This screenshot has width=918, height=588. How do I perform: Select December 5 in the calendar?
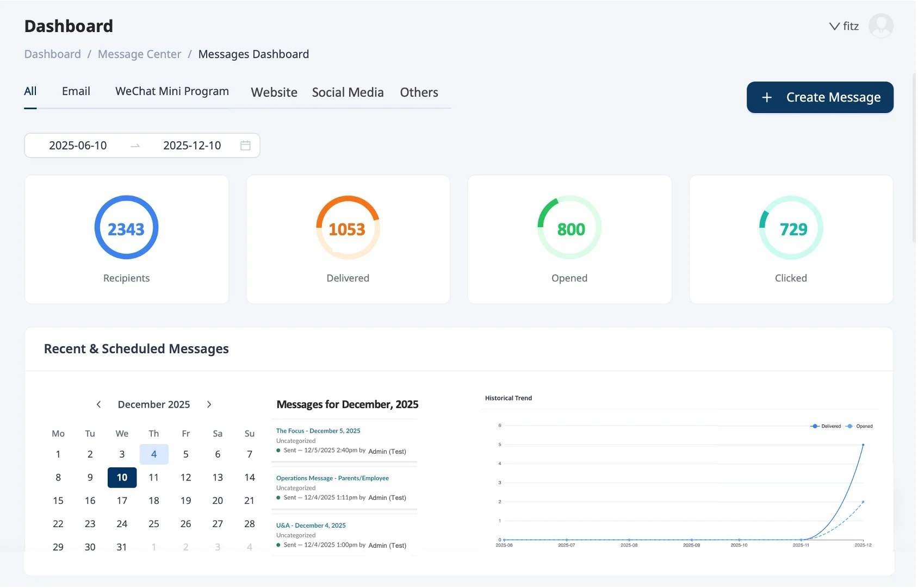click(186, 454)
